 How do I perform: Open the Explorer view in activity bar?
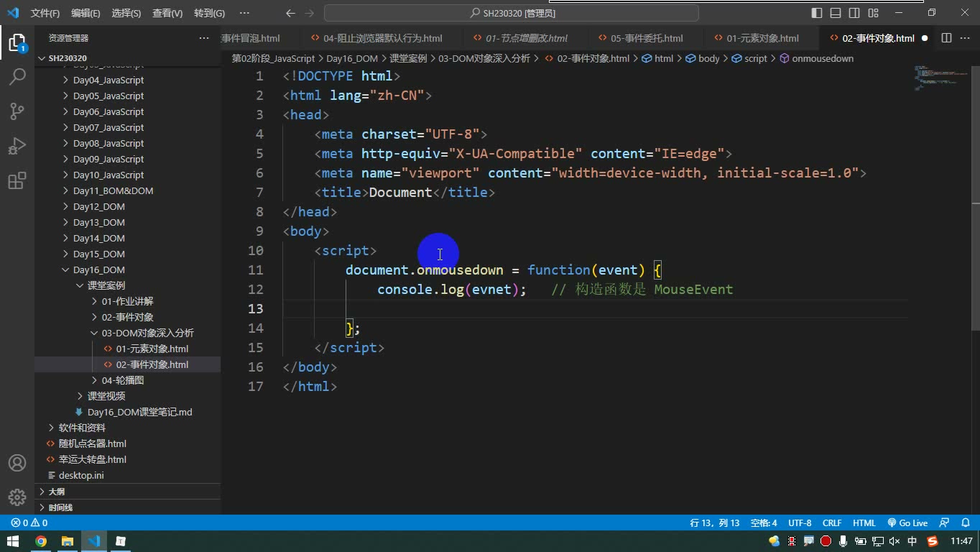click(x=17, y=42)
